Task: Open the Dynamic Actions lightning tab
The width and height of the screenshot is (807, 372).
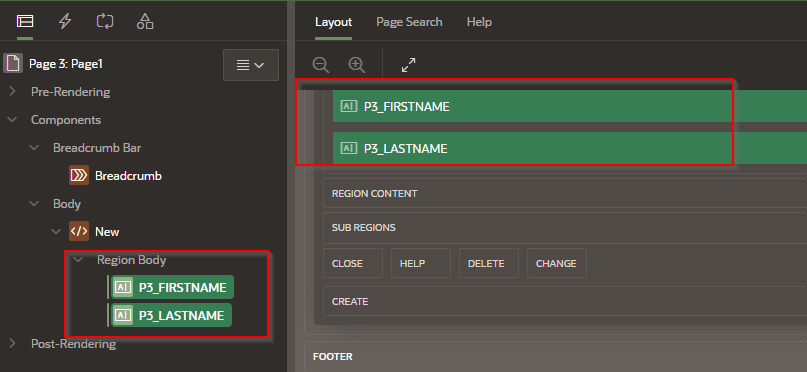Action: [x=65, y=21]
